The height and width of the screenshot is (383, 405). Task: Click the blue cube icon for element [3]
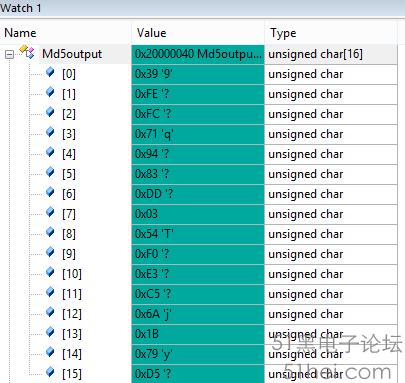pos(50,132)
